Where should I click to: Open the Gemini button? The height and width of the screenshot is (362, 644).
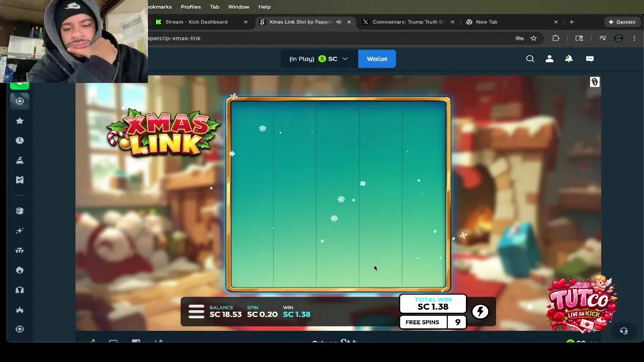[622, 22]
